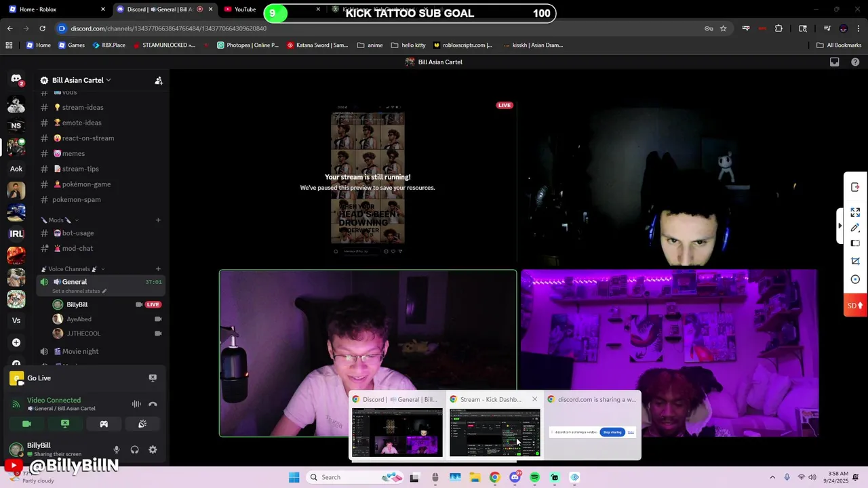Expand the right toolbar collapse arrow
The width and height of the screenshot is (868, 488).
click(x=840, y=226)
